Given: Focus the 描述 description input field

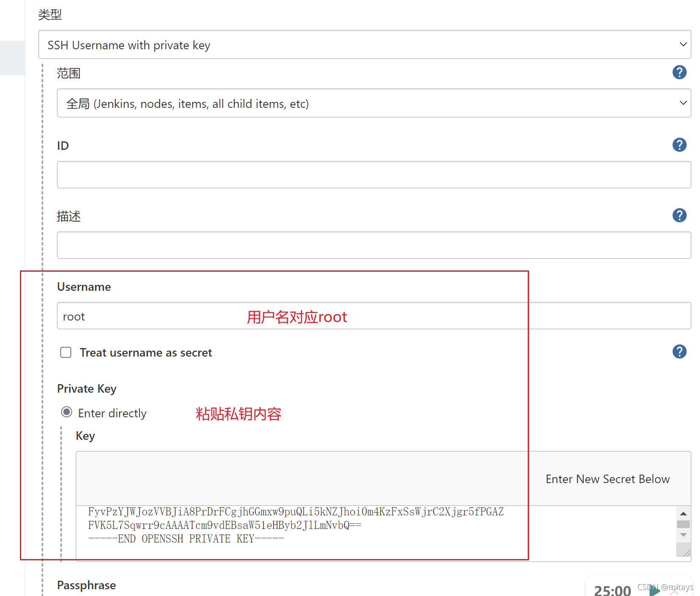Looking at the screenshot, I should [x=374, y=245].
